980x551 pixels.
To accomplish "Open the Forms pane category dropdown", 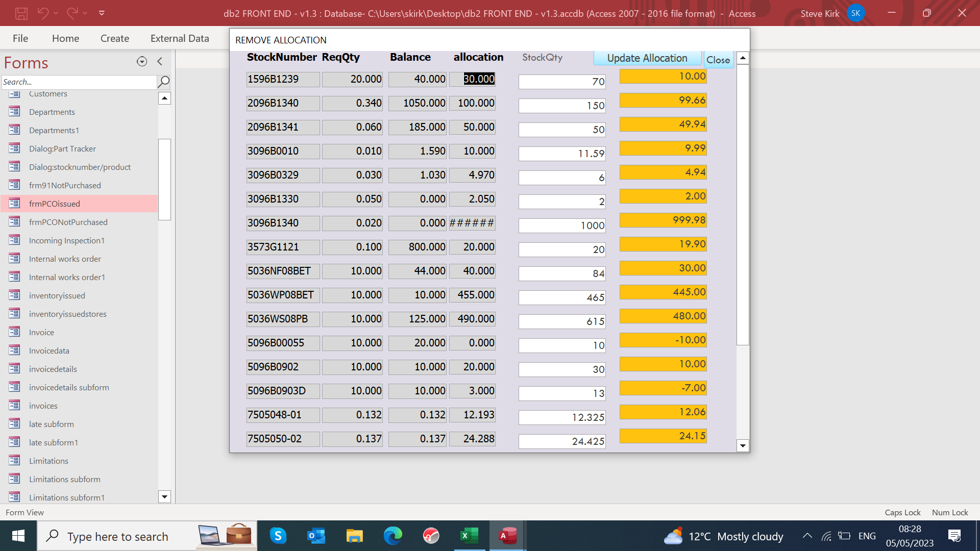I will tap(142, 62).
